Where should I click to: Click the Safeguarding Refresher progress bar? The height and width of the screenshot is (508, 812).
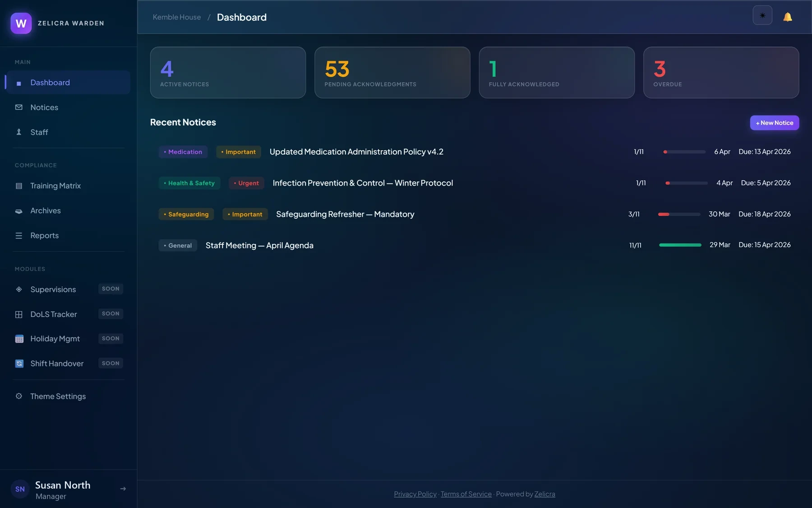tap(679, 214)
